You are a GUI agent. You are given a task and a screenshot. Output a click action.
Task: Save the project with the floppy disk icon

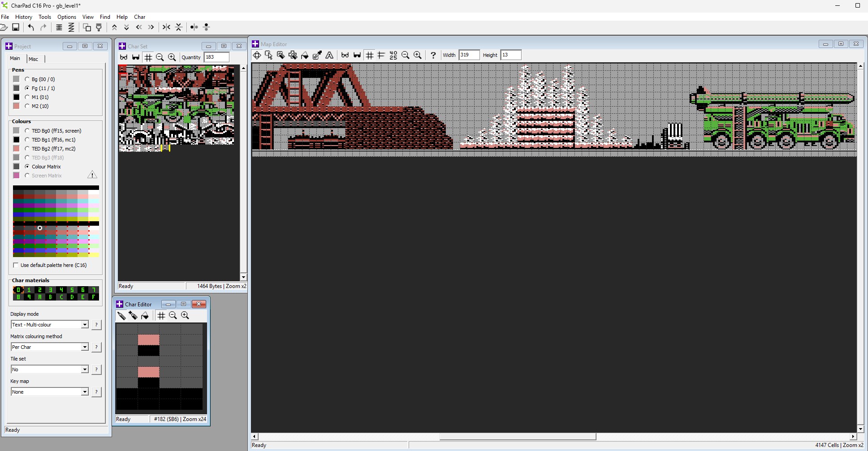[x=16, y=27]
